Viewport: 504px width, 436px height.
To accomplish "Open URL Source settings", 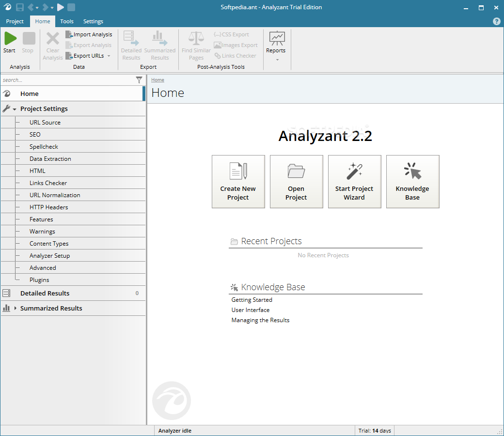I will click(x=45, y=123).
